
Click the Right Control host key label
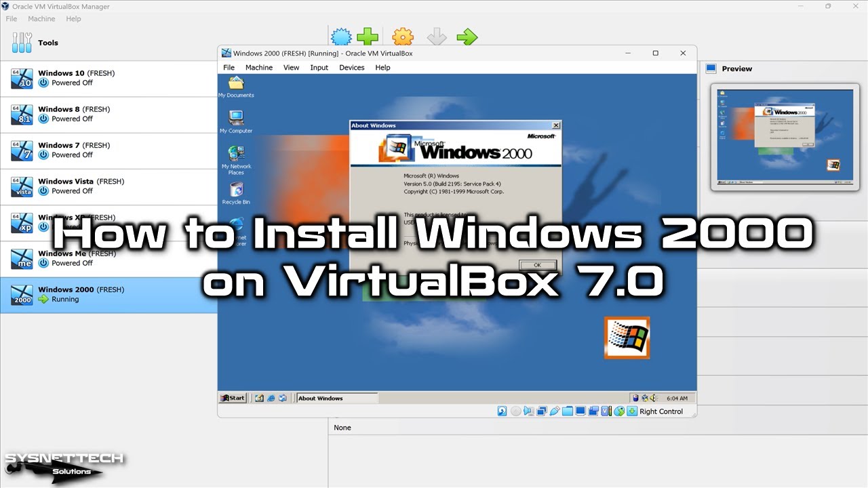click(x=661, y=411)
